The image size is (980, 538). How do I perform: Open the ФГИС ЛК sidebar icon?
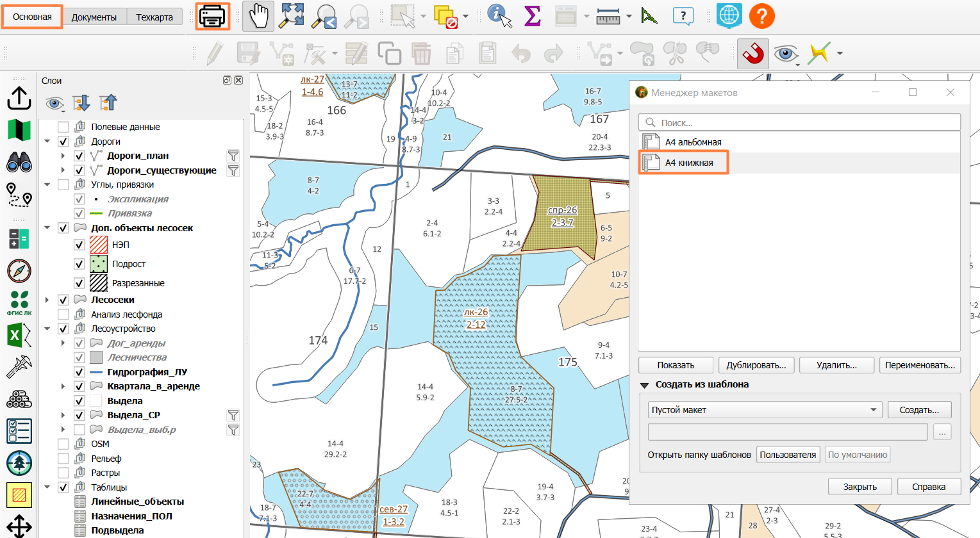19,303
